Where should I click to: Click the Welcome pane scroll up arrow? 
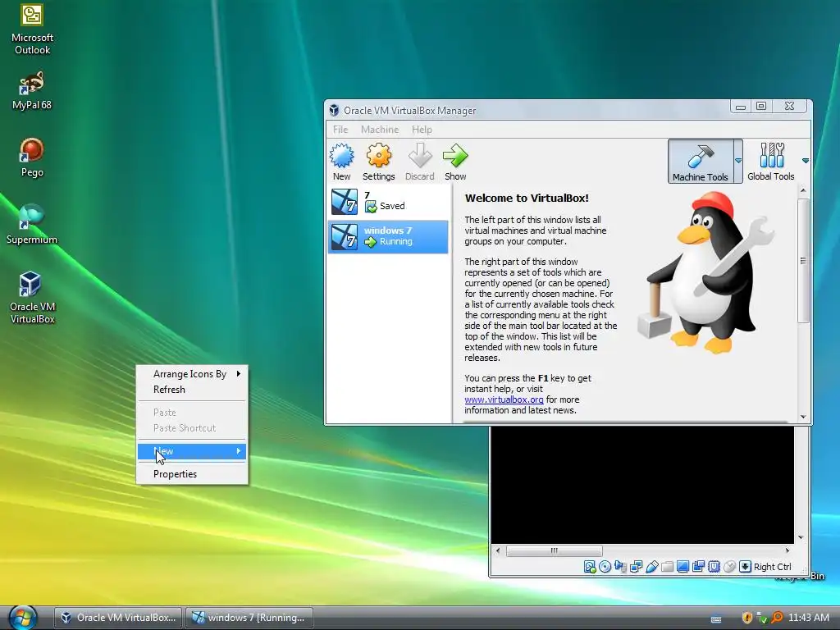point(802,190)
